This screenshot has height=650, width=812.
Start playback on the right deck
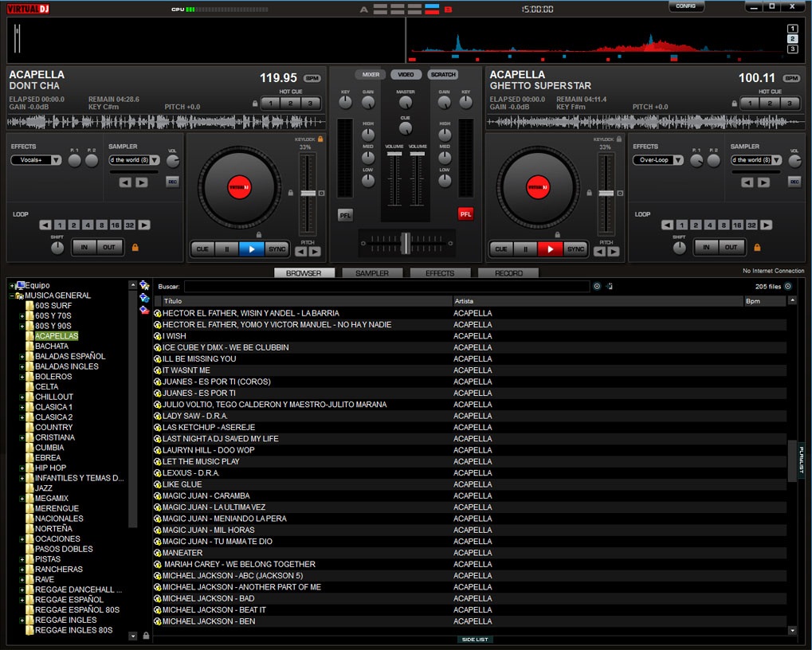click(x=550, y=249)
